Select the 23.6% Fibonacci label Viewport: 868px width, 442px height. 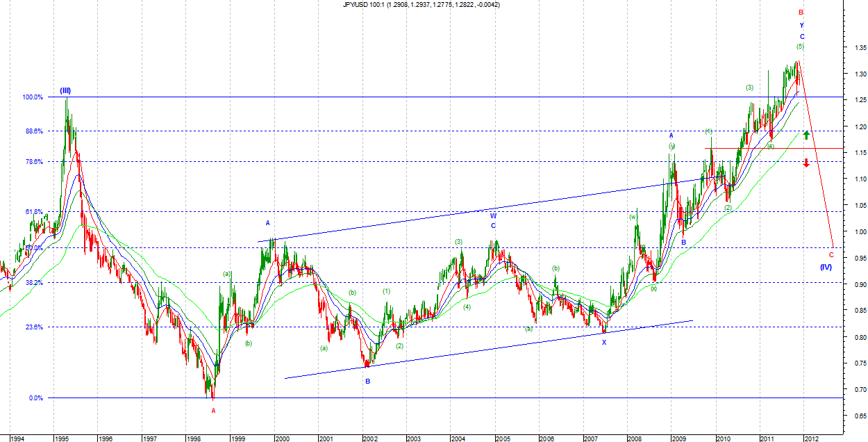tap(35, 327)
